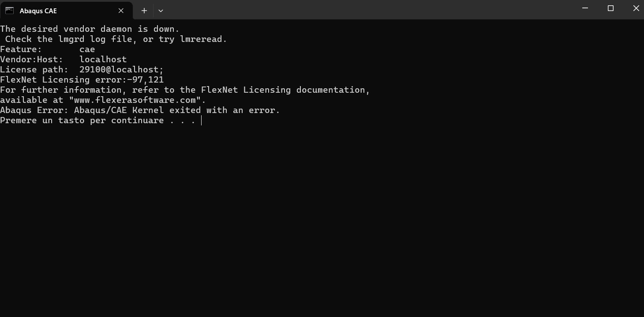Open a new tab with the plus button

[144, 11]
